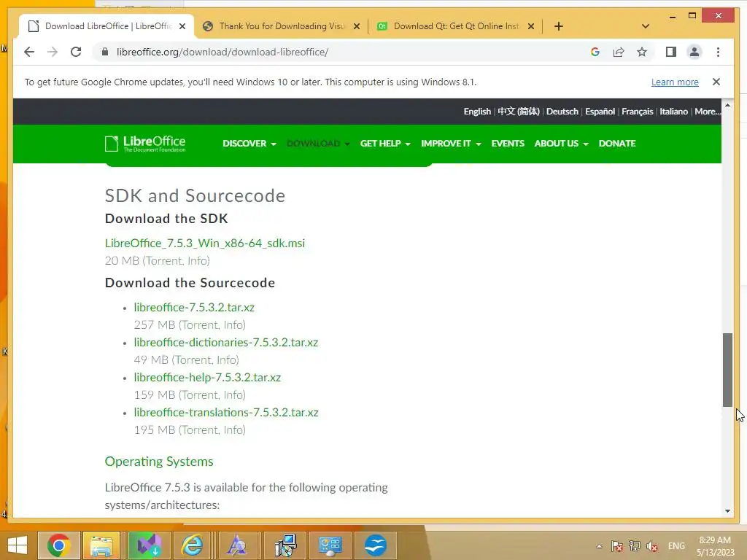
Task: Download LibreOffice_7.5.3_Win_x86-64_sdk.msi
Action: tap(205, 244)
